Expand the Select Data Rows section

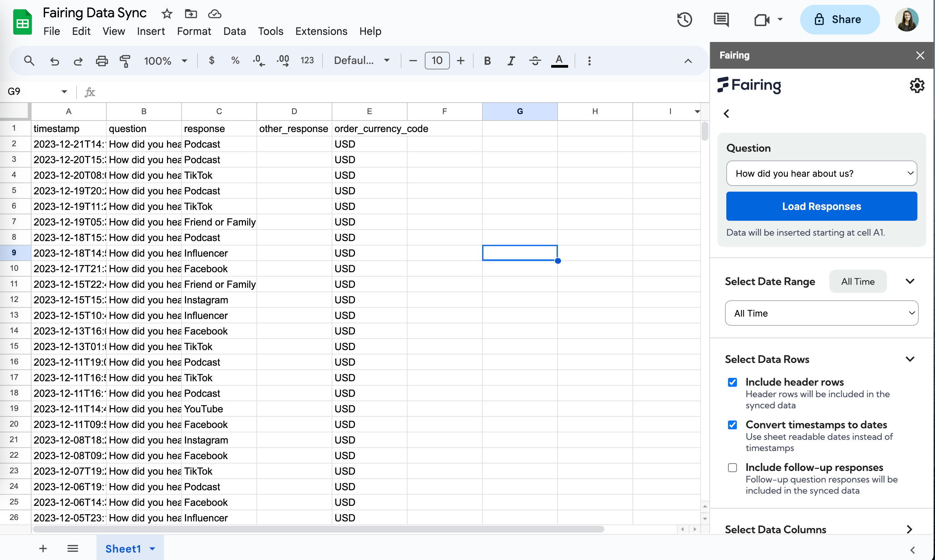coord(911,359)
